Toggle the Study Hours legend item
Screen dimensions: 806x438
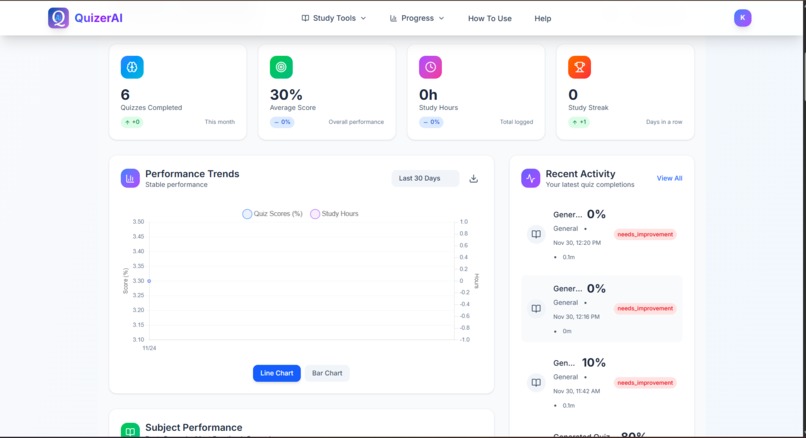[x=334, y=214]
